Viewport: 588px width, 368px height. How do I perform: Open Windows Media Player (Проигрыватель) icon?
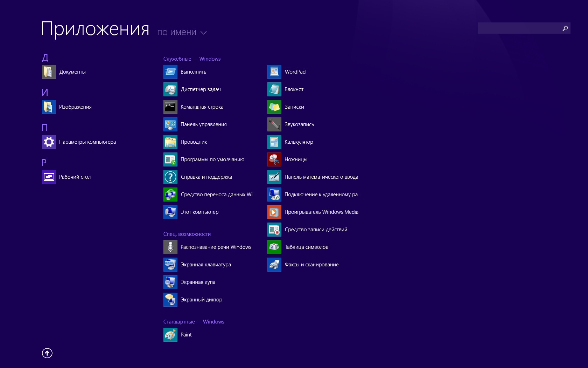274,212
